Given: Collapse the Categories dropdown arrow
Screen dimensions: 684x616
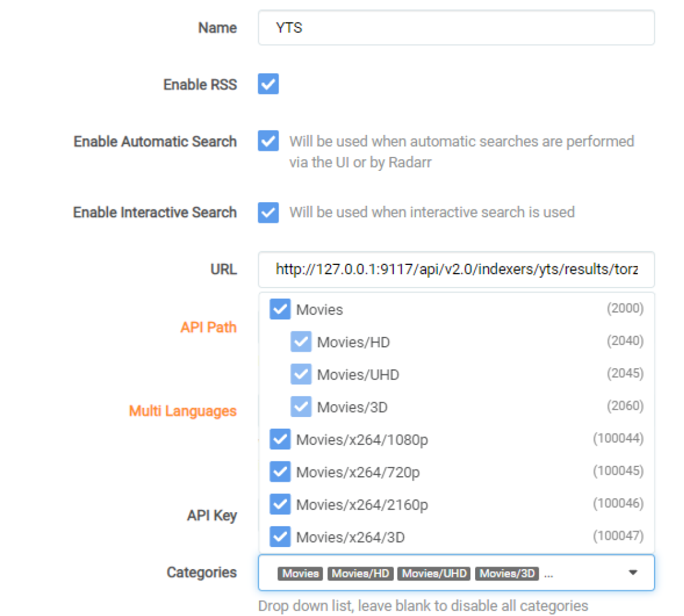Looking at the screenshot, I should pyautogui.click(x=633, y=573).
